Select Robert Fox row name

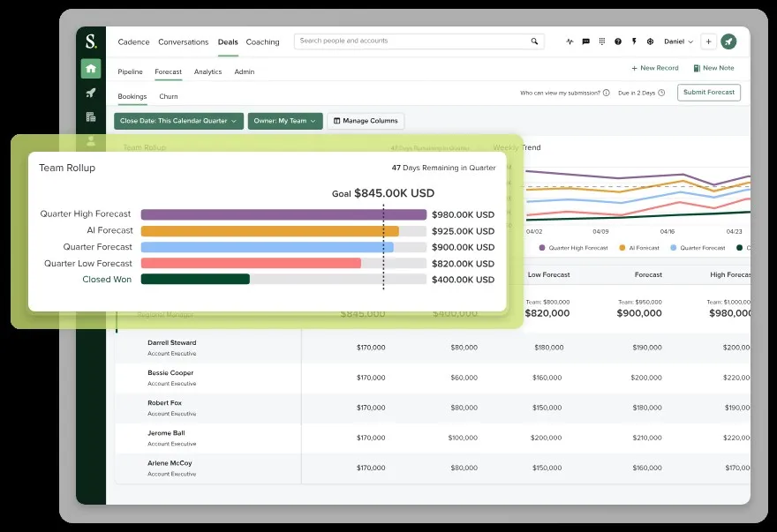(164, 403)
